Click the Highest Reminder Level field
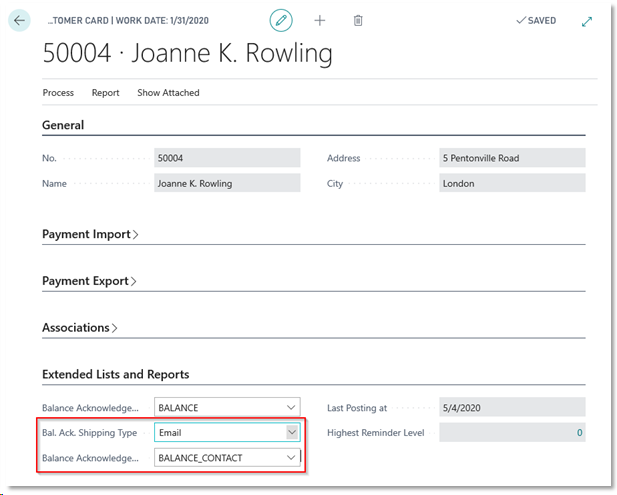The height and width of the screenshot is (495, 617). pyautogui.click(x=512, y=433)
